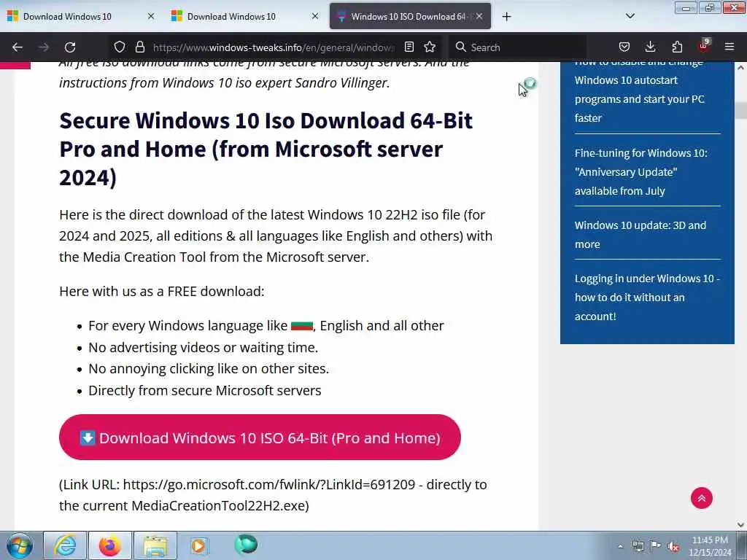Open Fine-tuning Anniversary Update sidebar link
The width and height of the screenshot is (747, 560).
[640, 172]
